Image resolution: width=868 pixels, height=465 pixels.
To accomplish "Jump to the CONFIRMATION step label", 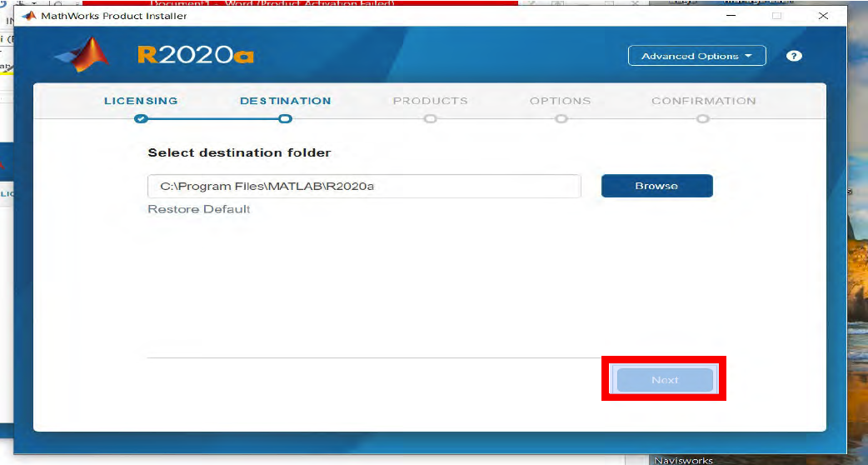I will pyautogui.click(x=703, y=101).
